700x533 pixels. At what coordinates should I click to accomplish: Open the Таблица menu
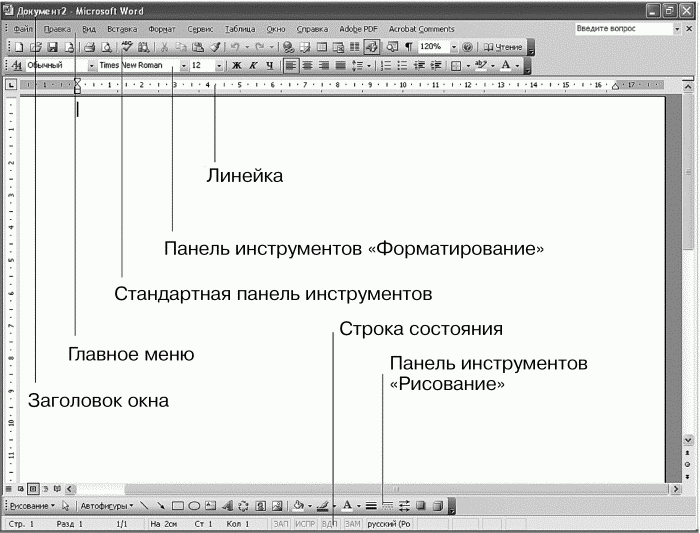click(x=240, y=29)
